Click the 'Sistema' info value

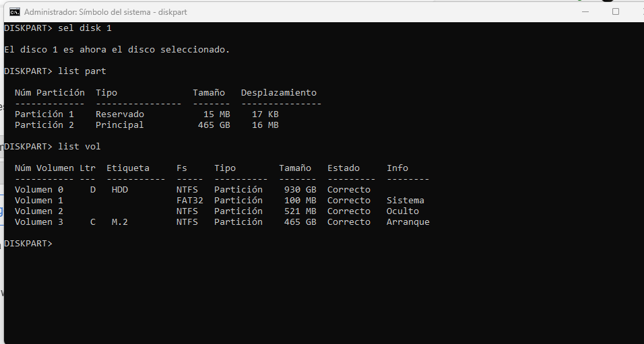coord(406,201)
